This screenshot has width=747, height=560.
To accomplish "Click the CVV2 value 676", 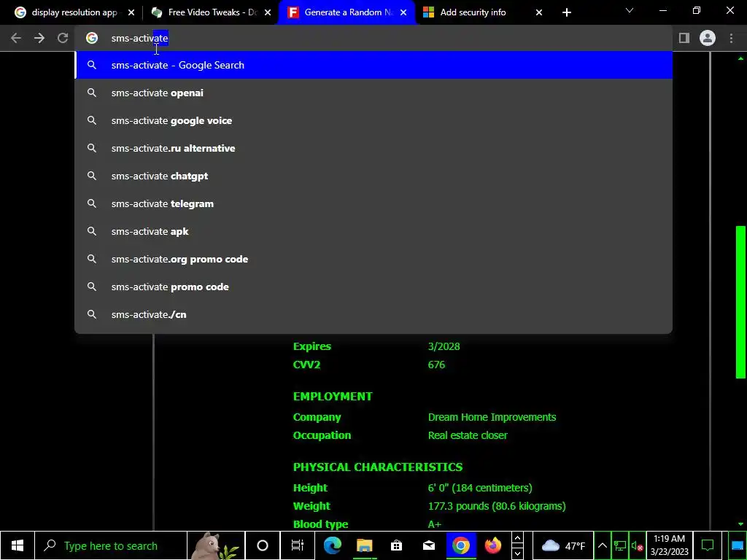I will point(436,365).
